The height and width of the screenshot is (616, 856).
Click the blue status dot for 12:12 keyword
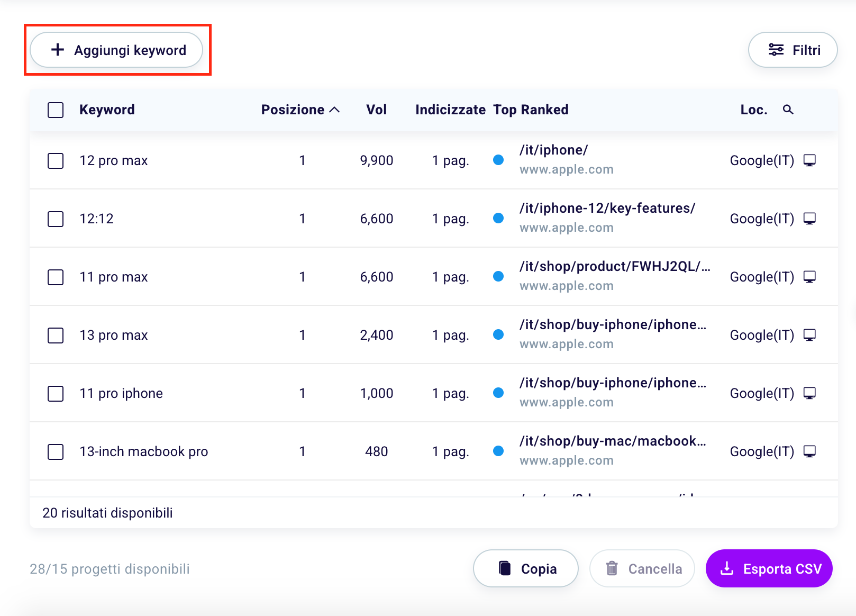point(498,218)
